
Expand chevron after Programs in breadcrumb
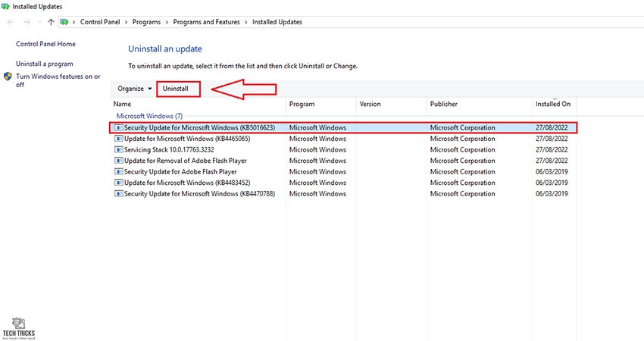point(167,22)
